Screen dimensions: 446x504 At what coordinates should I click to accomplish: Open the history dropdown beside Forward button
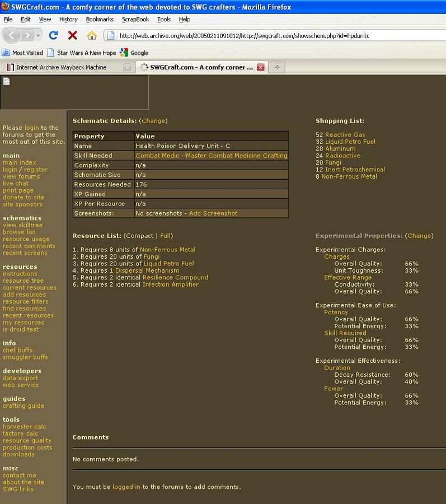point(39,35)
